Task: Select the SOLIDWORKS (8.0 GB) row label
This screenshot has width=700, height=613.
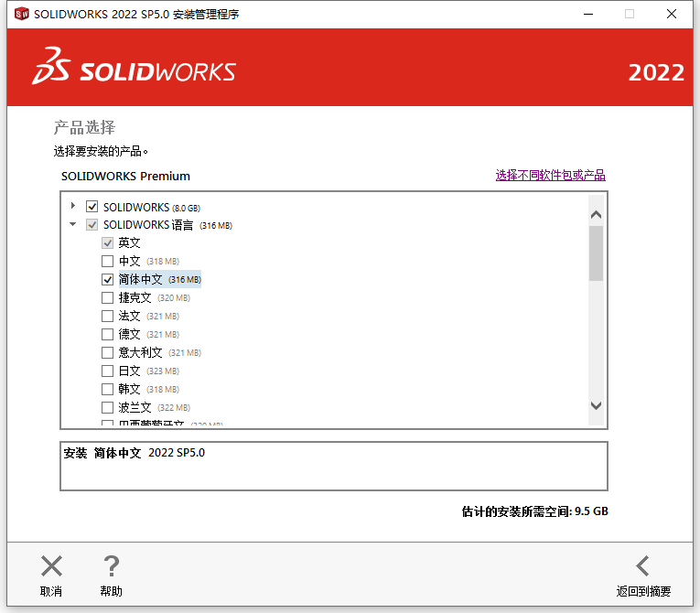Action: point(152,208)
